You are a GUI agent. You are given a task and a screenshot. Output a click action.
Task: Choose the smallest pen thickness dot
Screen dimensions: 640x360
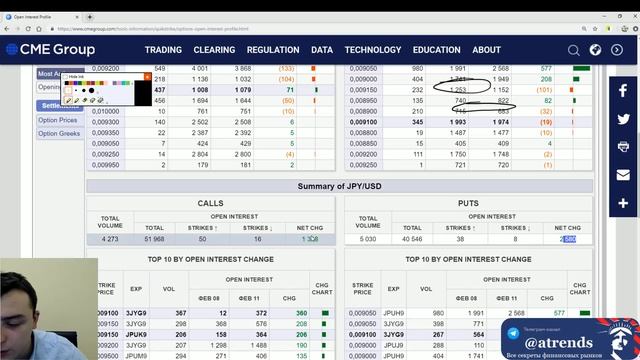click(x=76, y=90)
